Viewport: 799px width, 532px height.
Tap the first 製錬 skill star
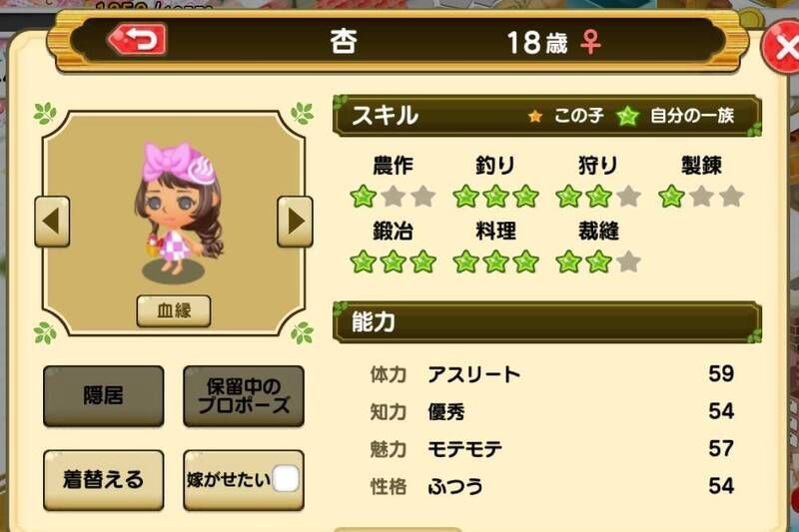(x=671, y=197)
